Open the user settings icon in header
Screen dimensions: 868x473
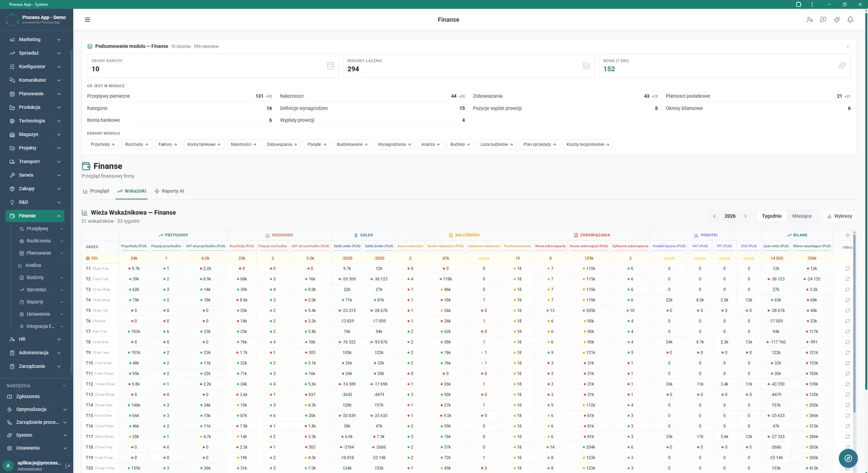[x=809, y=20]
